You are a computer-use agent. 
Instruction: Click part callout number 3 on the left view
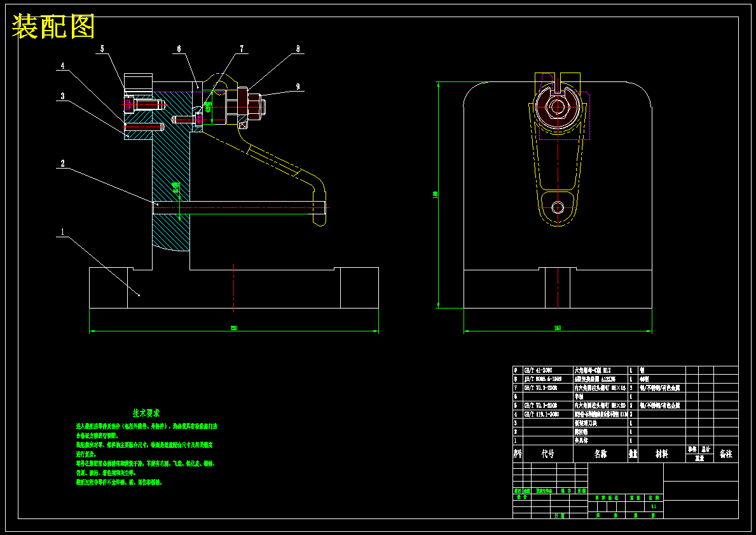(62, 97)
